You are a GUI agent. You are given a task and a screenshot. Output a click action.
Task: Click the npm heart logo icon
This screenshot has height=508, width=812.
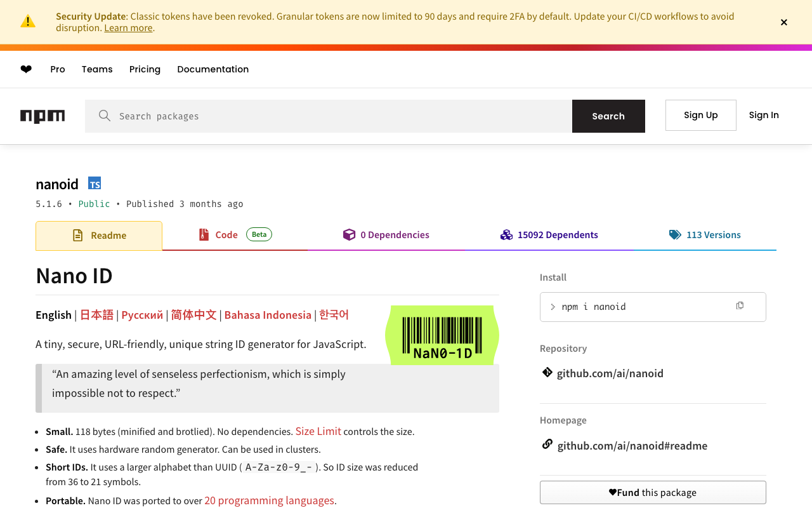(x=26, y=69)
